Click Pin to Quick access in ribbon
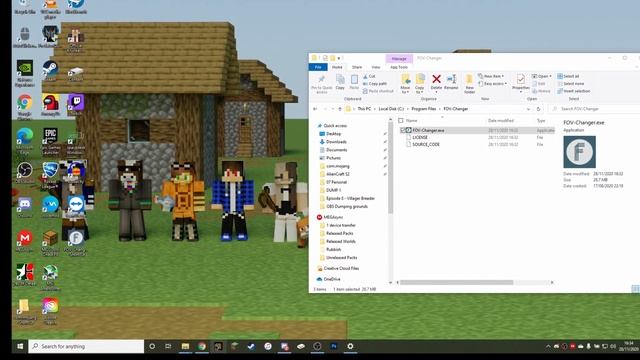640x360 pixels. (322, 84)
